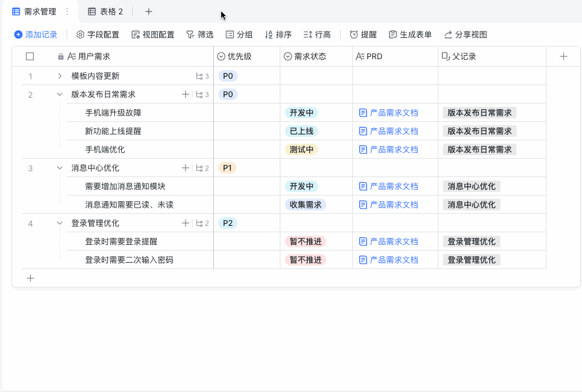582x392 pixels.
Task: Select the 消息通知需要已读、未读 record
Action: [x=129, y=205]
